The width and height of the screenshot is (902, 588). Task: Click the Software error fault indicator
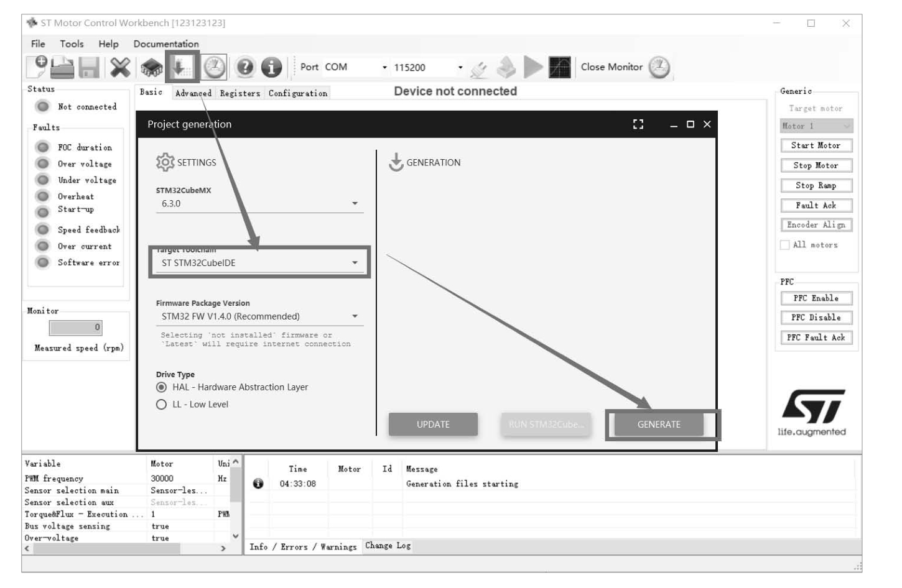pyautogui.click(x=43, y=262)
